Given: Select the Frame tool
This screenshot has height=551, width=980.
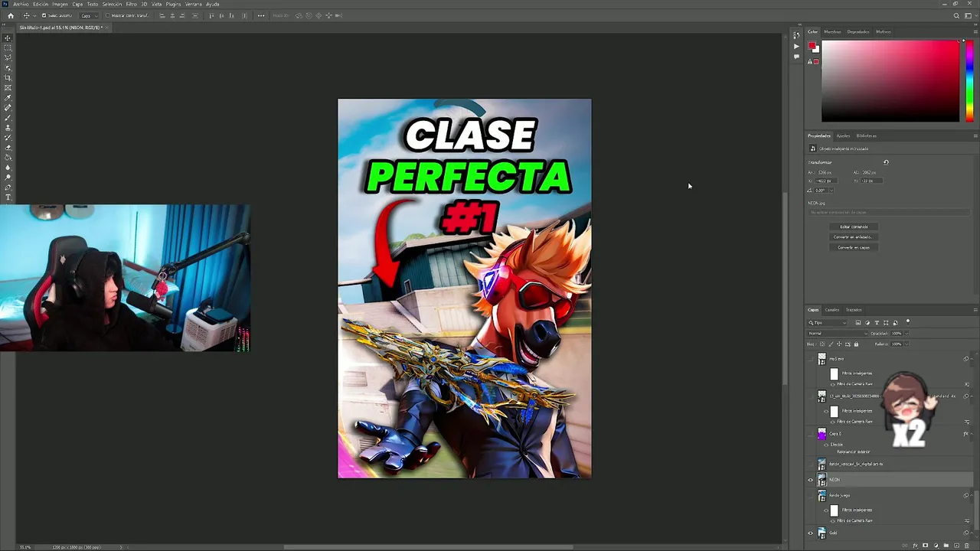Looking at the screenshot, I should point(8,87).
